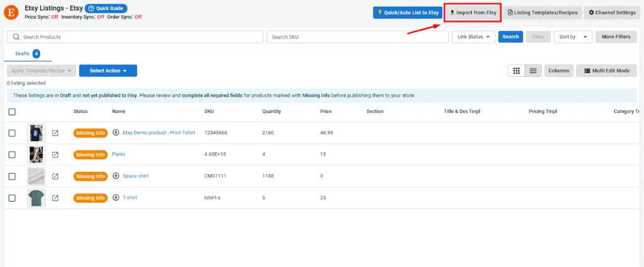Open external link for Space shirt row
This screenshot has width=644, height=267.
[x=55, y=176]
